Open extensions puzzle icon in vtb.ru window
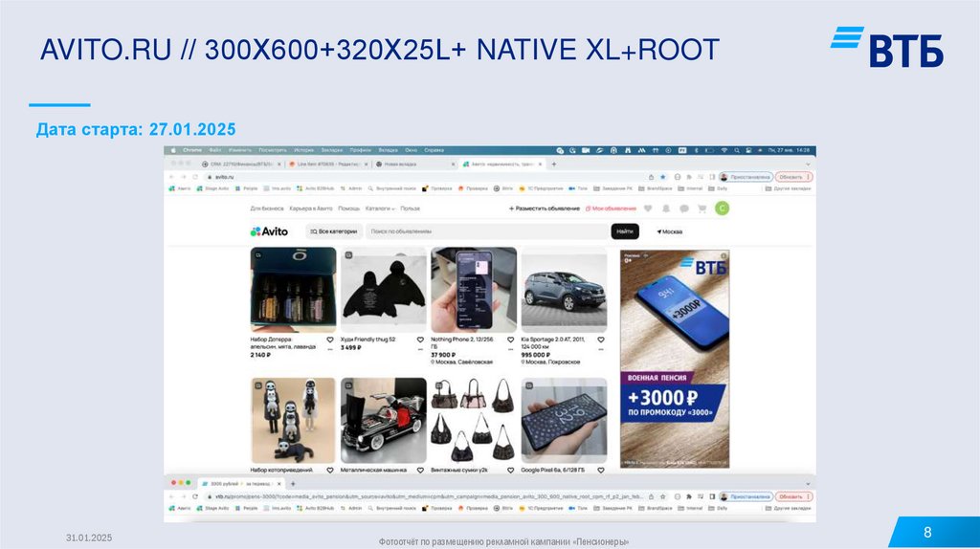Screen dimensions: 980x549 (x=689, y=496)
